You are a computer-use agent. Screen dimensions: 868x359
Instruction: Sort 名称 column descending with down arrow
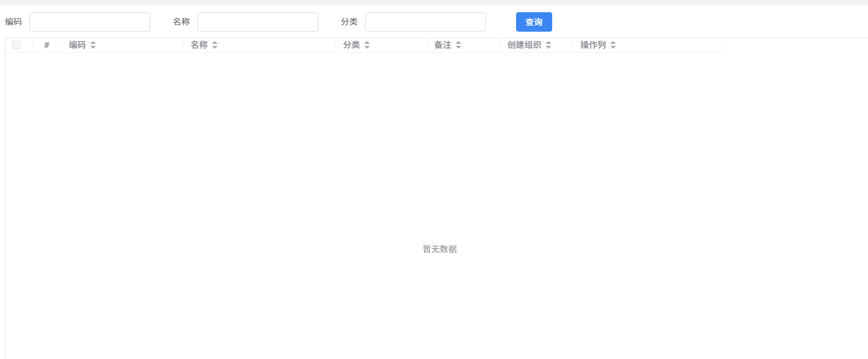[x=215, y=48]
